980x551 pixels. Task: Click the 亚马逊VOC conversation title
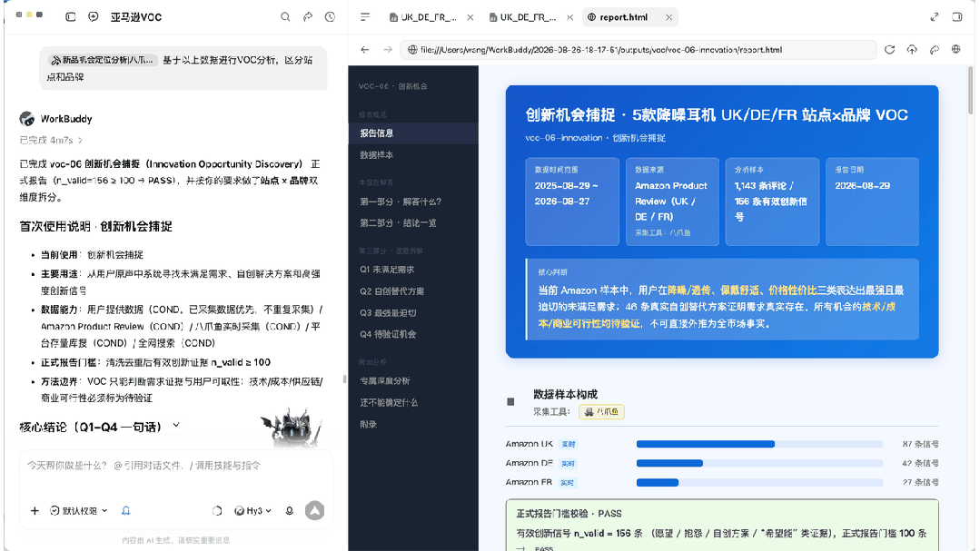[136, 17]
